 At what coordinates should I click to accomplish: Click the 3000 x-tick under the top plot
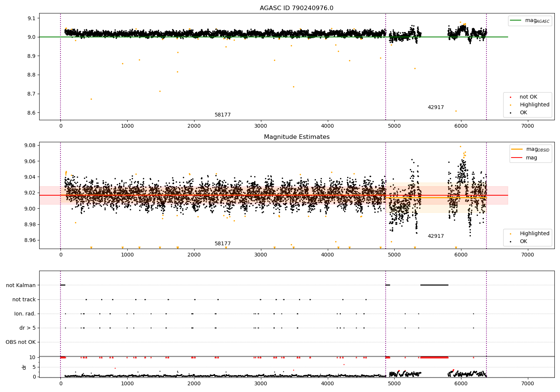261,126
